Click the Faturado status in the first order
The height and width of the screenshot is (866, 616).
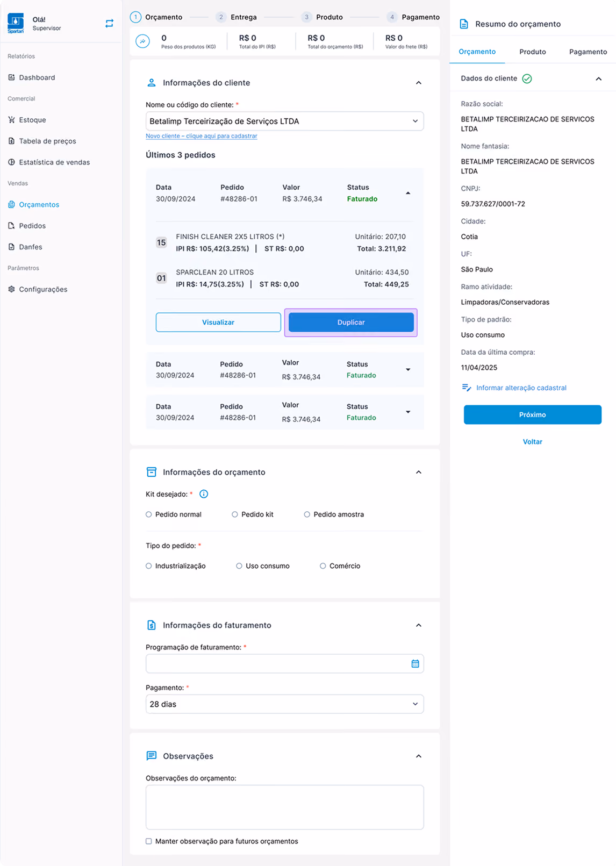(362, 199)
